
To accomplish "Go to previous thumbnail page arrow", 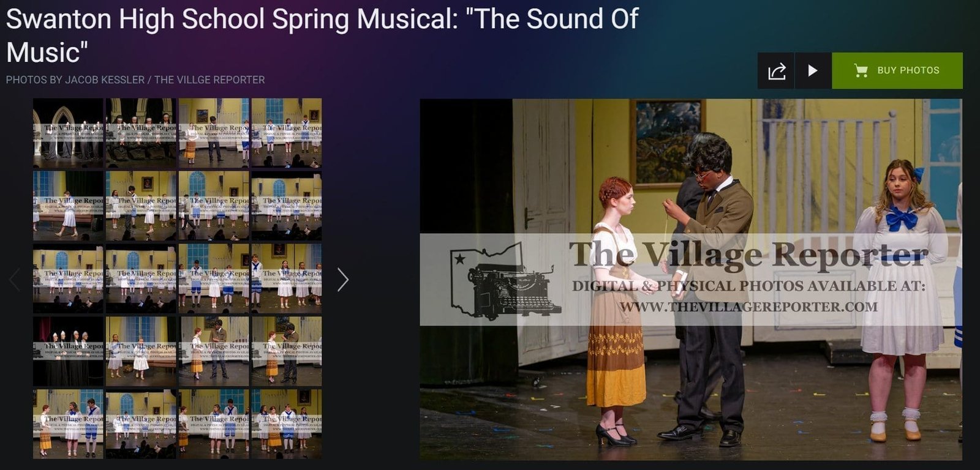I will point(15,280).
